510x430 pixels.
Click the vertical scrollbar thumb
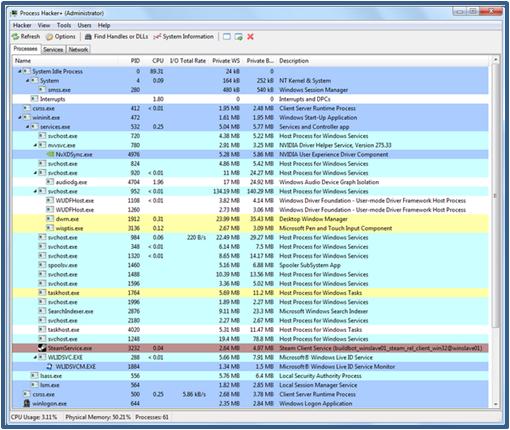coord(496,196)
